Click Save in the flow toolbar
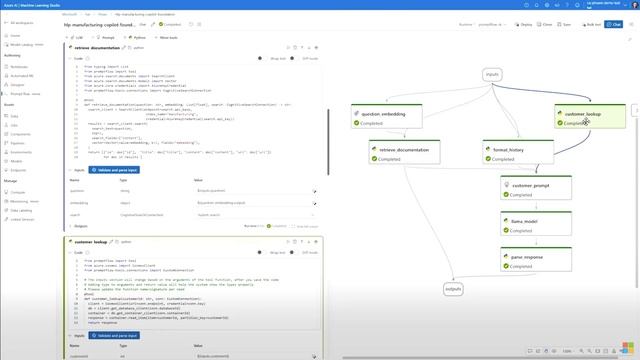Viewport: 640px width, 360px height. point(564,24)
